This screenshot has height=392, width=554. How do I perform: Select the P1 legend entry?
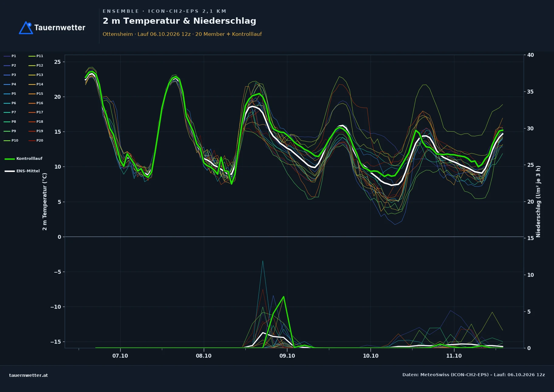10,56
